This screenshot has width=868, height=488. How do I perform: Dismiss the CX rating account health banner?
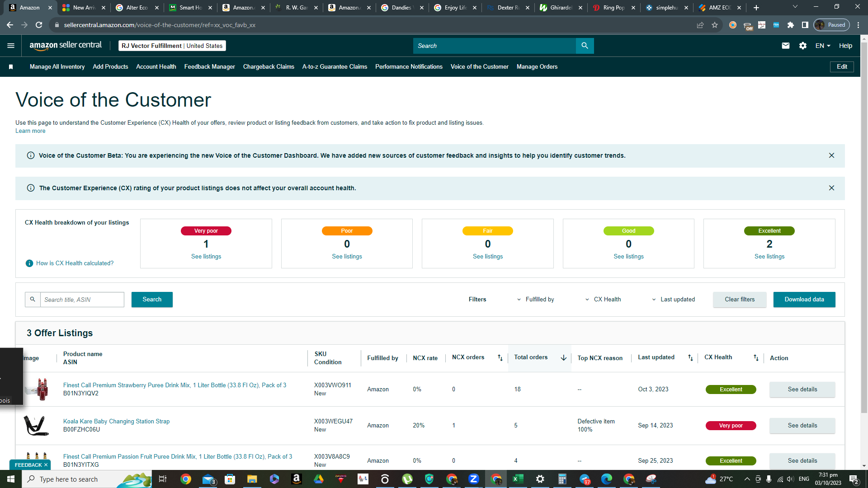pyautogui.click(x=831, y=188)
